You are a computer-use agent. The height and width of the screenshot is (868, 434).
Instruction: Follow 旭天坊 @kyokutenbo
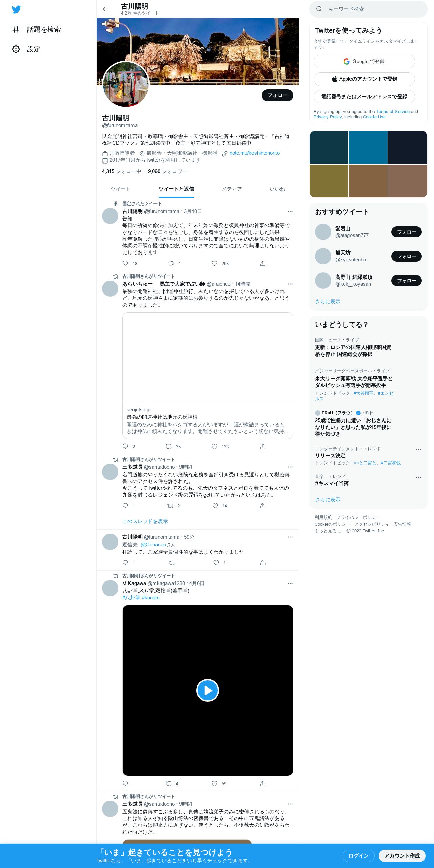[x=407, y=256]
